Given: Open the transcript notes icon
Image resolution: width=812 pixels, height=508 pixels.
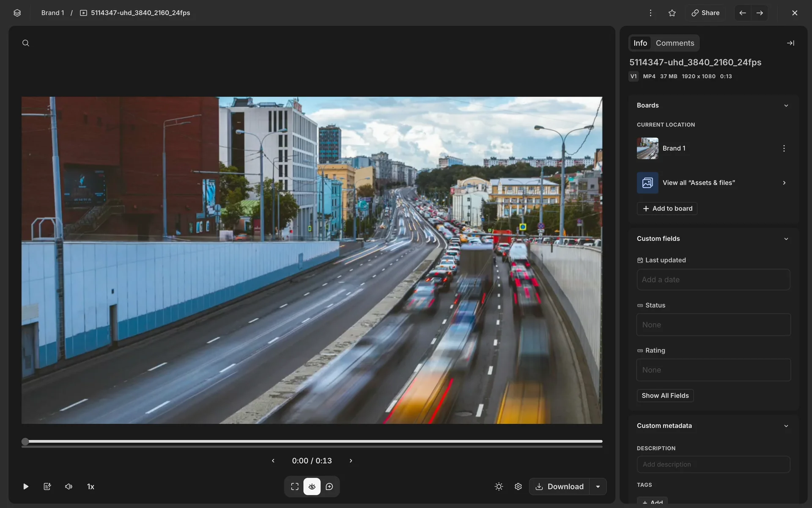Looking at the screenshot, I should (x=47, y=486).
